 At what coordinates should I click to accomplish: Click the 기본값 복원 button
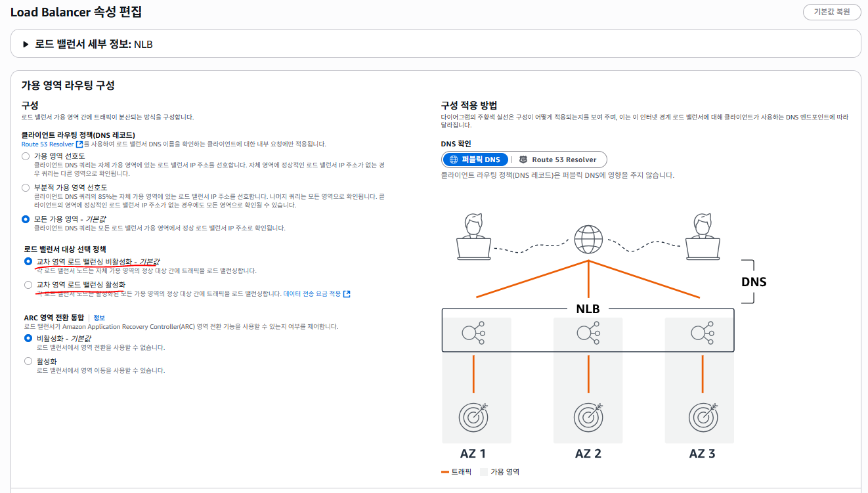831,12
